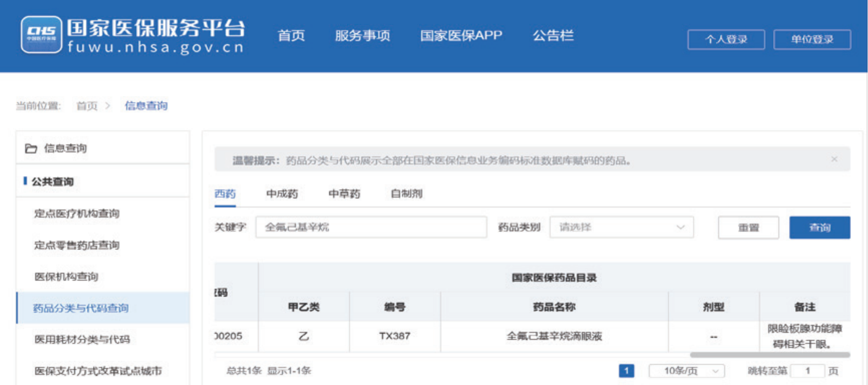The height and width of the screenshot is (385, 868).
Task: Open the 服务事项 menu item
Action: click(363, 36)
